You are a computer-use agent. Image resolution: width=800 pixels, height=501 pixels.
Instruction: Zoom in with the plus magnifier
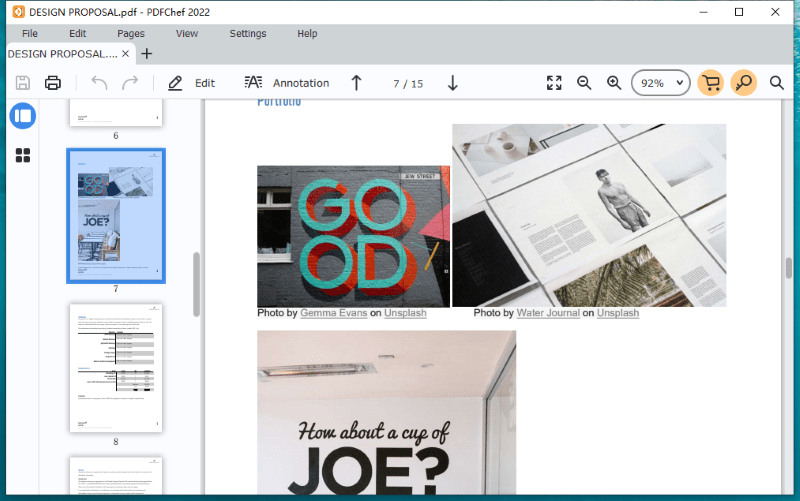click(614, 83)
